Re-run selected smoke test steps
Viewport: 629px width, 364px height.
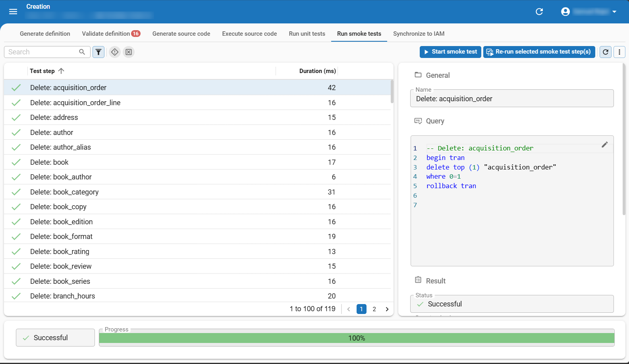pyautogui.click(x=539, y=52)
